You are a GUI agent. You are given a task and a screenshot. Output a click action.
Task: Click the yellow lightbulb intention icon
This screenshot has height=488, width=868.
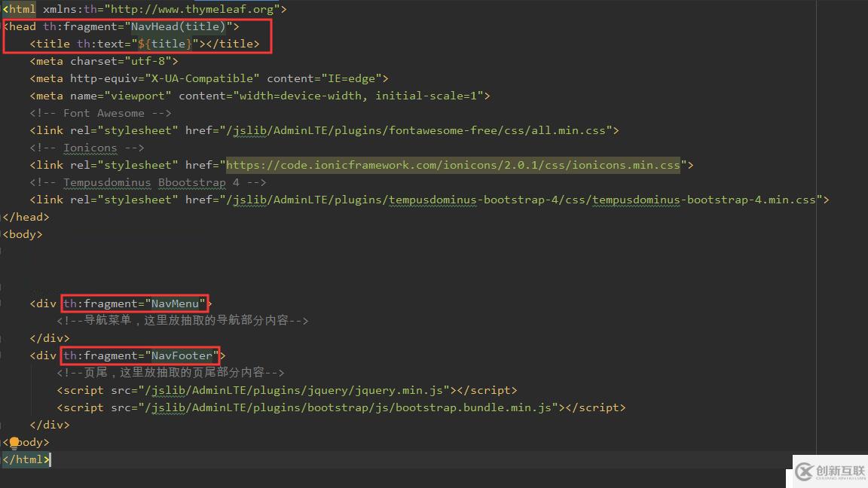14,441
